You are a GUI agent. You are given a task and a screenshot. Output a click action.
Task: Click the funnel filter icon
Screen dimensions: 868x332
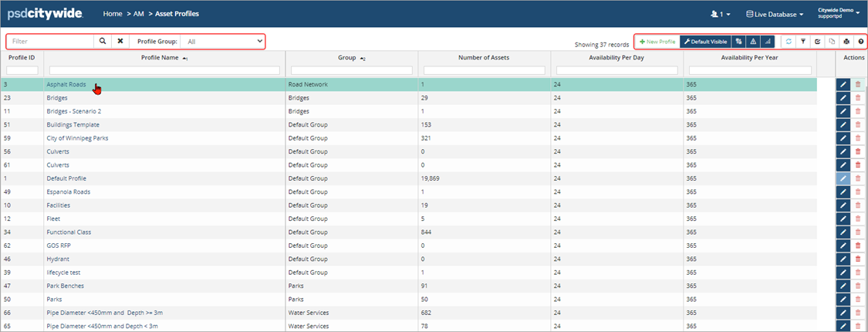(x=803, y=42)
